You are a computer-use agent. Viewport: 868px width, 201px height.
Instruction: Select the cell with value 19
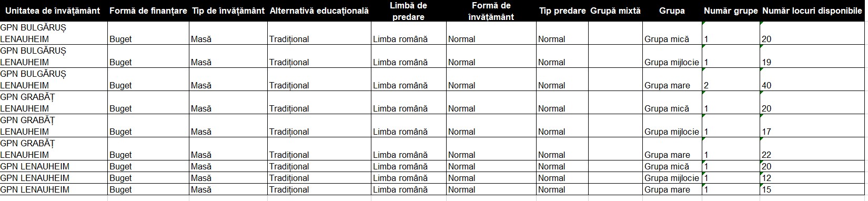[813, 56]
